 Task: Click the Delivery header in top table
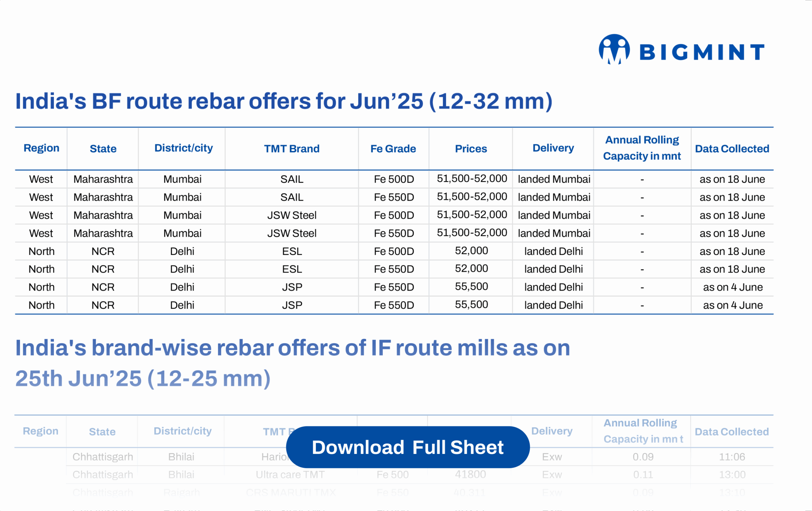553,148
